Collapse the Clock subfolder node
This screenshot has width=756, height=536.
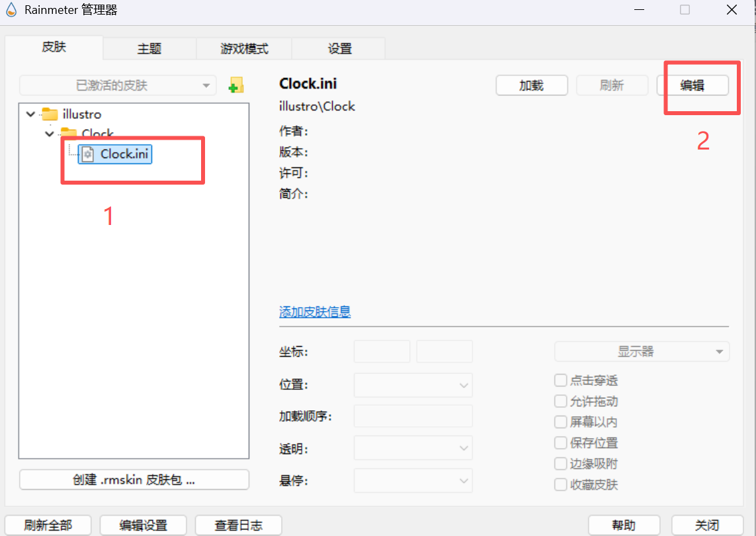[x=49, y=134]
